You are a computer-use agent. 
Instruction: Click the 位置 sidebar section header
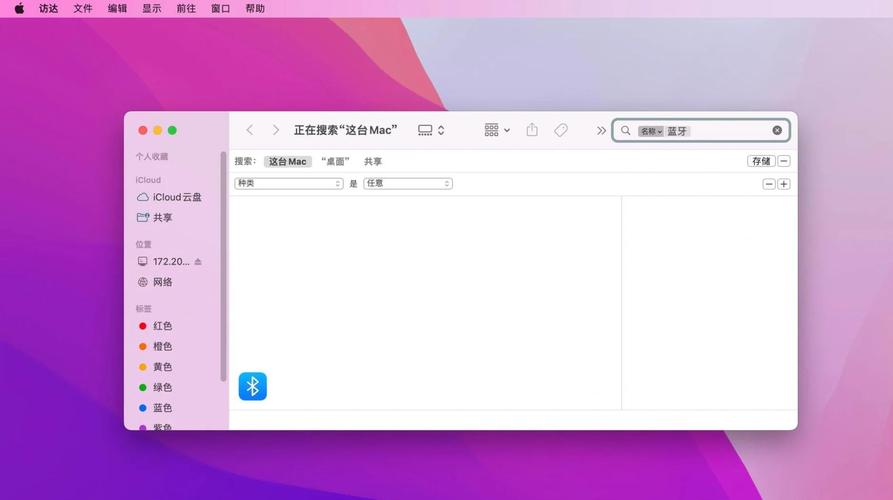pos(144,244)
